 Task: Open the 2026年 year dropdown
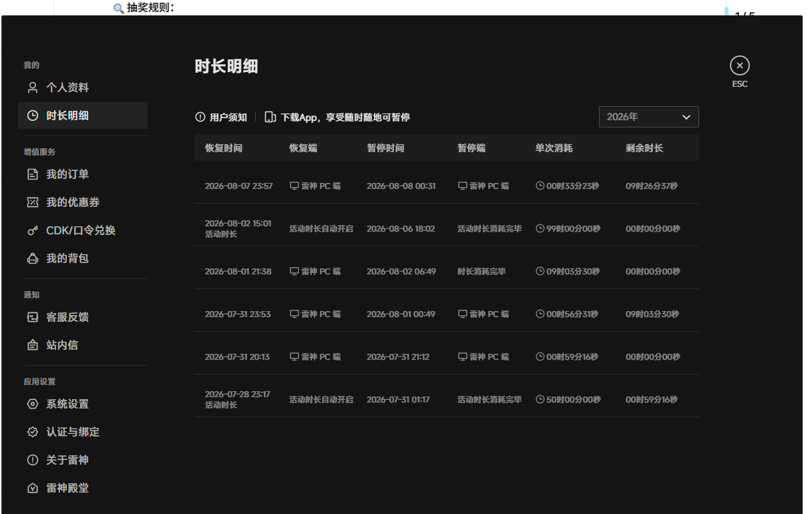pos(649,117)
